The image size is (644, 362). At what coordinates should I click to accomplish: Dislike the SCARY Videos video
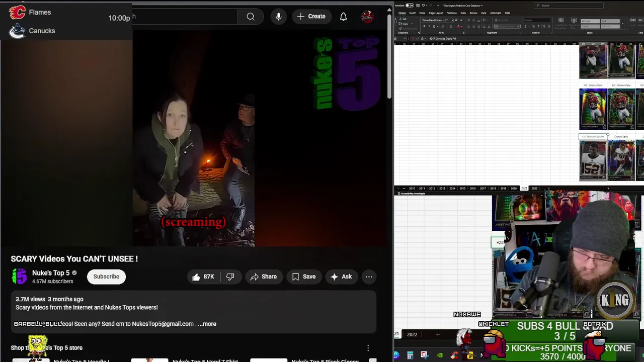click(230, 277)
